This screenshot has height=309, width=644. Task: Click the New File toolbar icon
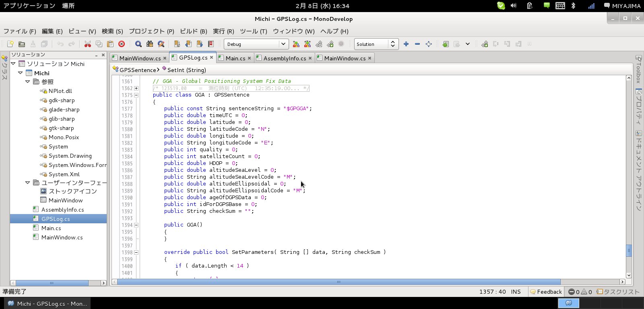[10, 44]
